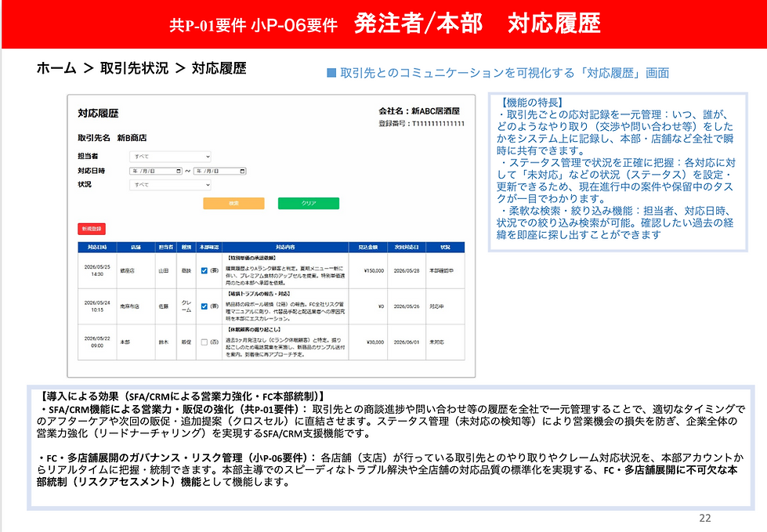767x532 pixels.
Task: Click the green クリア button
Action: (309, 204)
